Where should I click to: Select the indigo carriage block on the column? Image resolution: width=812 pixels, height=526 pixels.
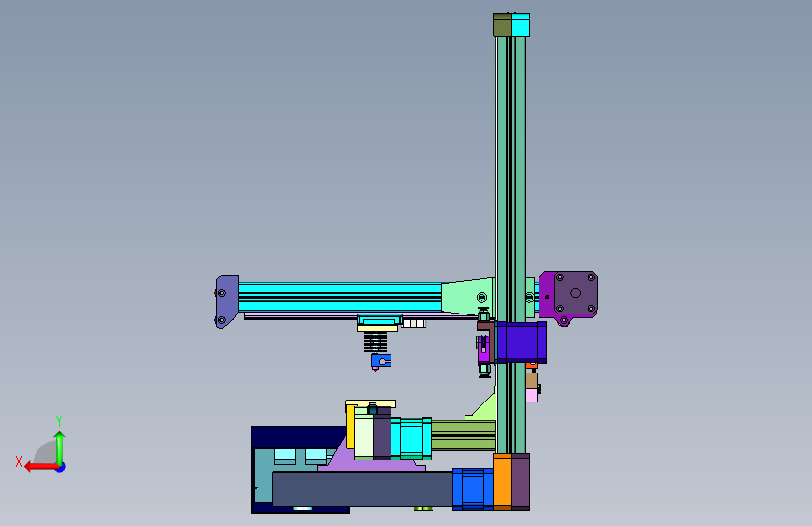[x=521, y=343]
